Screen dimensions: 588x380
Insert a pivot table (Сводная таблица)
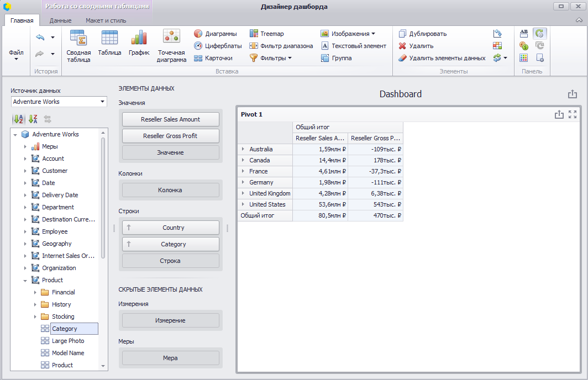(x=78, y=46)
